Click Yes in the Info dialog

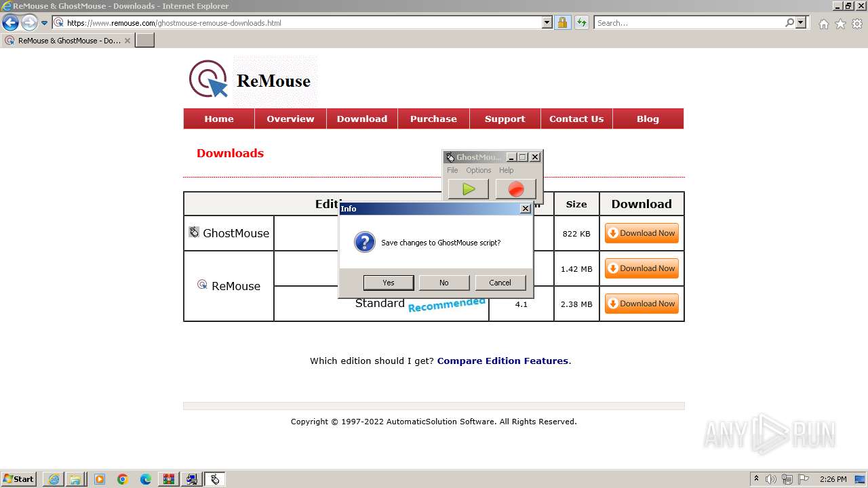(x=389, y=283)
